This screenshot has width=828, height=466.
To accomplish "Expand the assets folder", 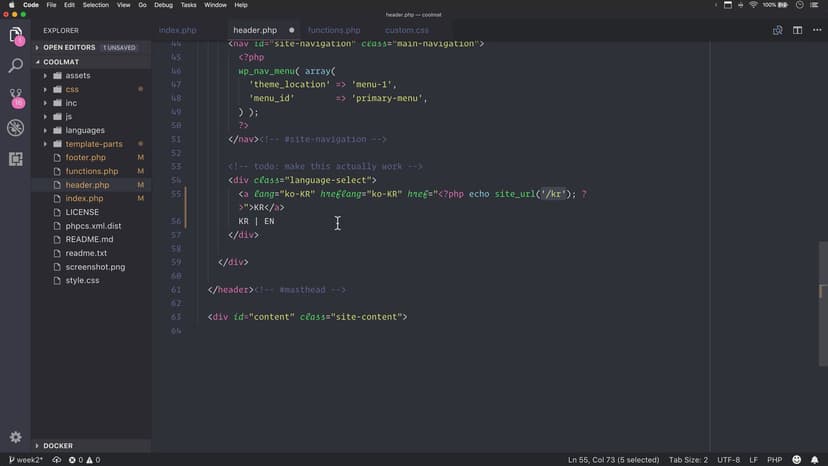I will [x=77, y=75].
